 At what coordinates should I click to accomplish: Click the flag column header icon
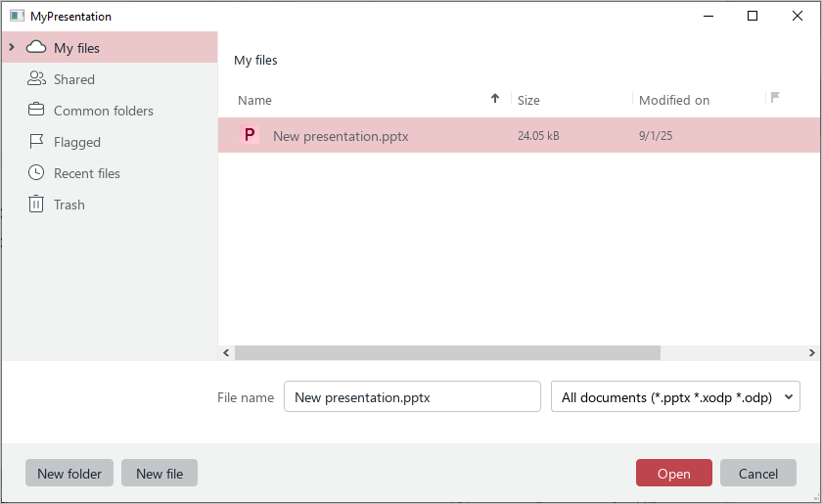(x=775, y=98)
